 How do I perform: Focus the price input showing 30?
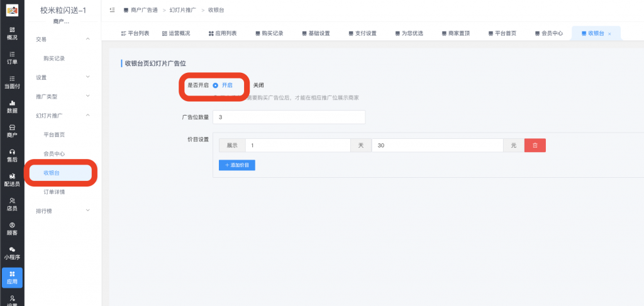click(x=438, y=145)
